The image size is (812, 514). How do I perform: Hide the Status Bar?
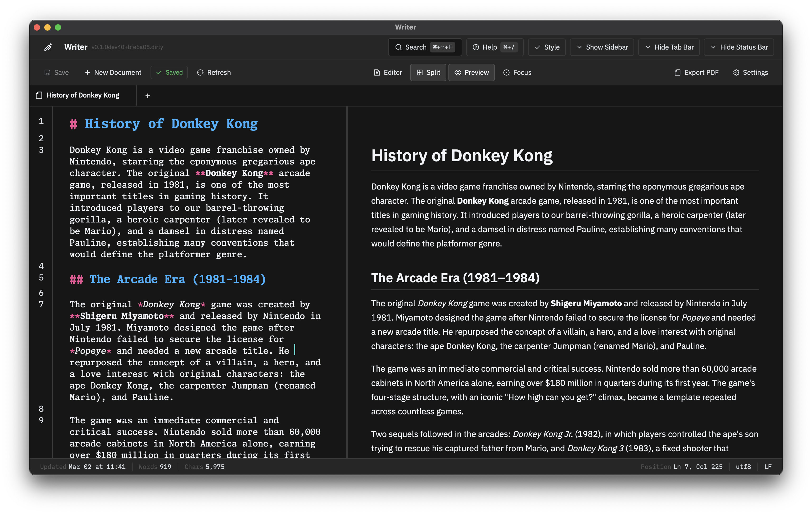tap(738, 47)
